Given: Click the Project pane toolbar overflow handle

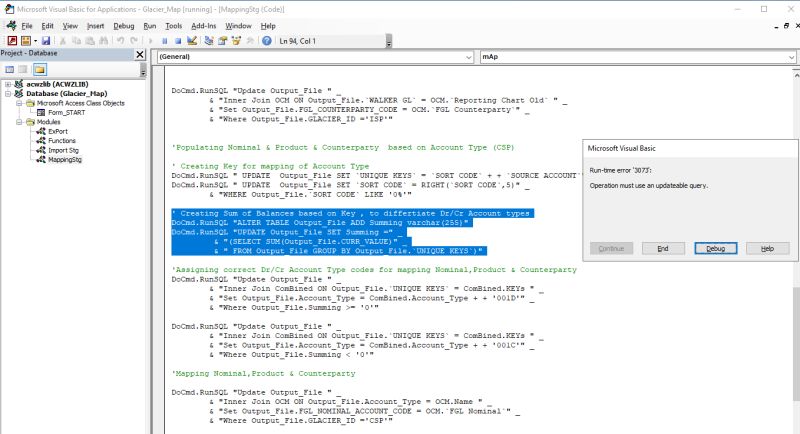Looking at the screenshot, I should point(143,70).
